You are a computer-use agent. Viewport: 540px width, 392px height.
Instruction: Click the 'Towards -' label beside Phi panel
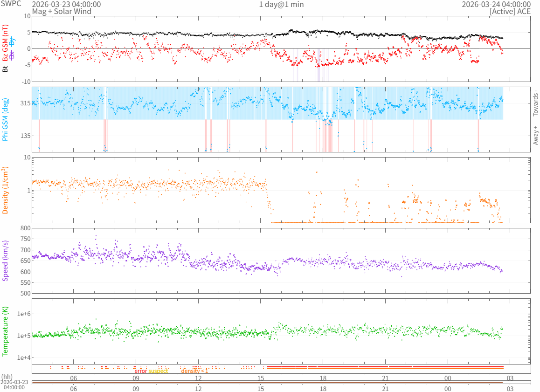click(x=535, y=103)
